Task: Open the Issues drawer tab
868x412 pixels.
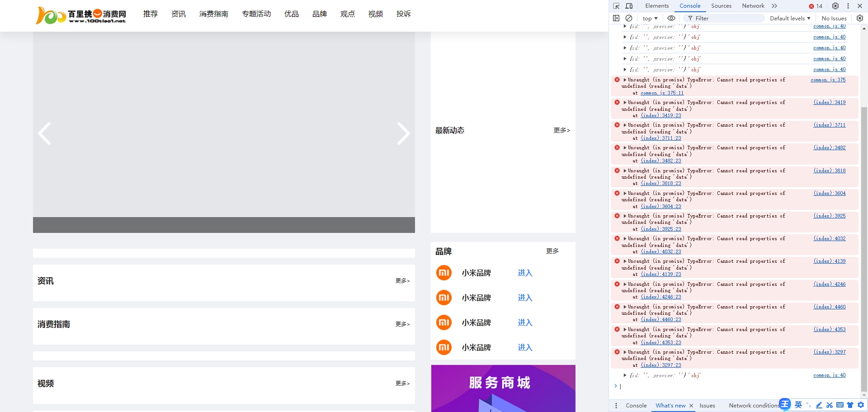Action: point(707,406)
